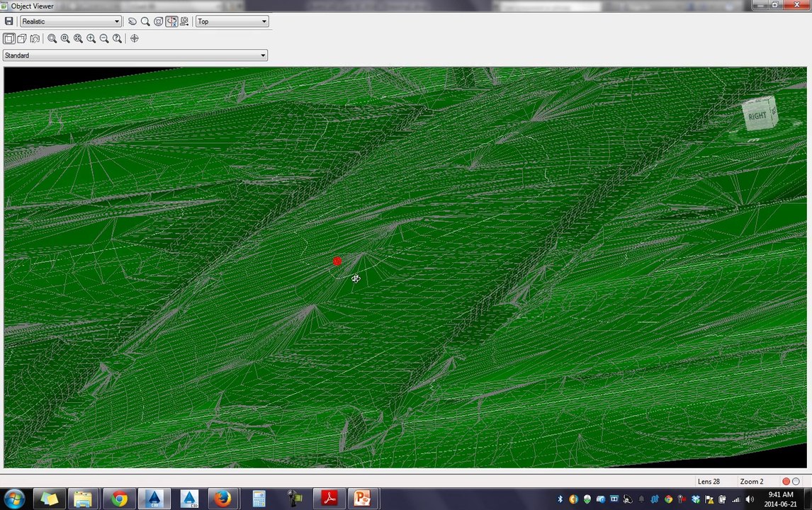
Task: Select the Zoom magnifier tool in top toolbar row
Action: click(x=145, y=21)
